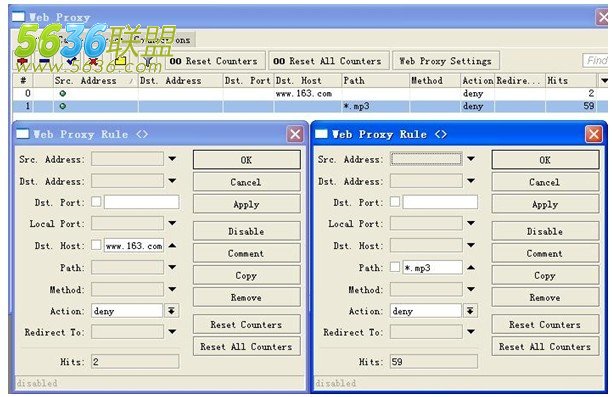The image size is (612, 397).
Task: Expand Src. Address in *.mp3 rule dialog
Action: 471,159
